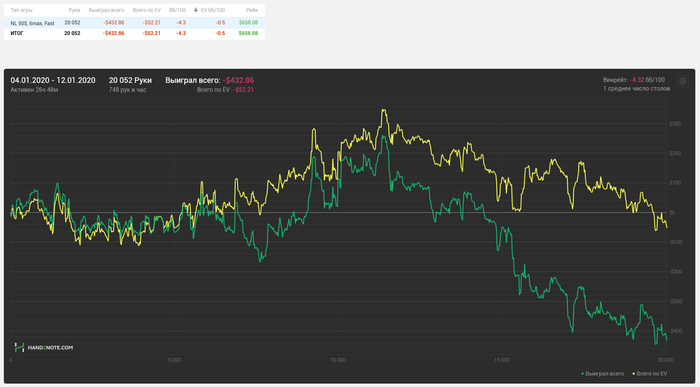
Task: Select the 'NL 50$, 6max, Fast' row
Action: [x=134, y=23]
